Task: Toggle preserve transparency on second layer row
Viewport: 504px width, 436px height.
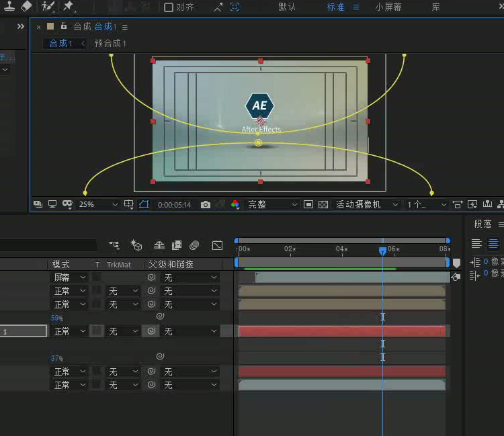Action: 96,290
